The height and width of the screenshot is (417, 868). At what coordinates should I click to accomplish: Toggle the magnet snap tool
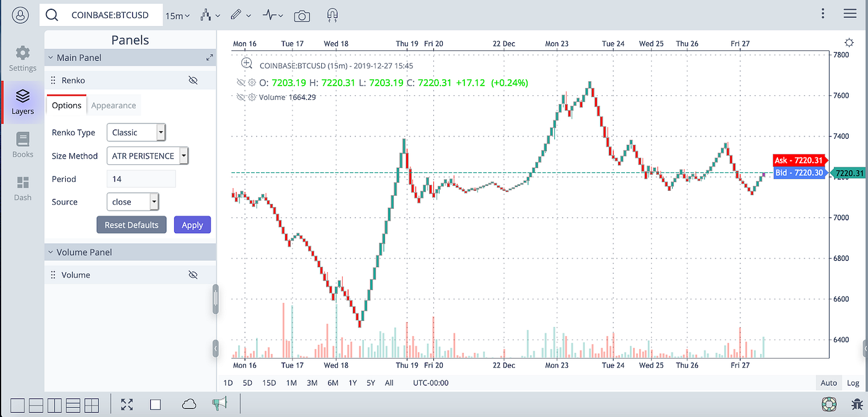coord(332,15)
